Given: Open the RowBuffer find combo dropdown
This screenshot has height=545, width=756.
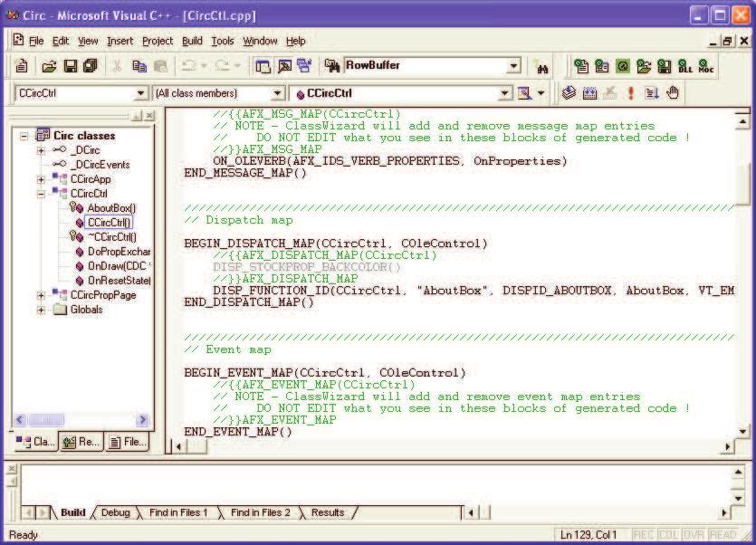Looking at the screenshot, I should 513,65.
